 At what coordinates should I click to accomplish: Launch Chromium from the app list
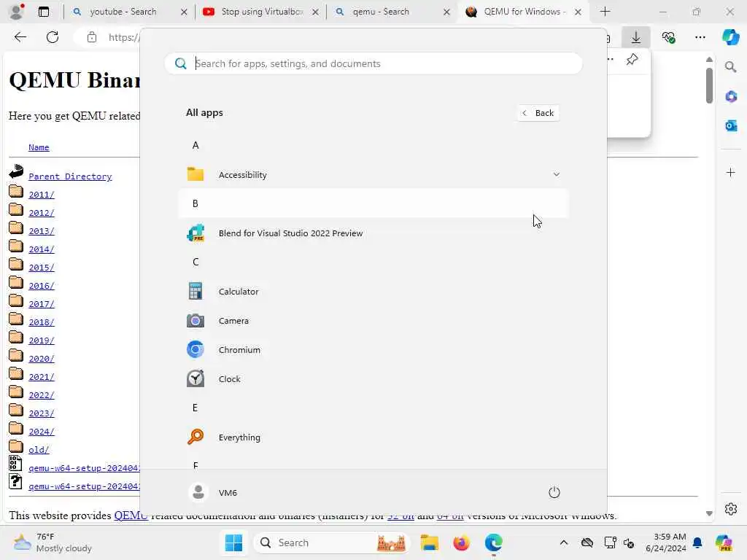coord(373,349)
